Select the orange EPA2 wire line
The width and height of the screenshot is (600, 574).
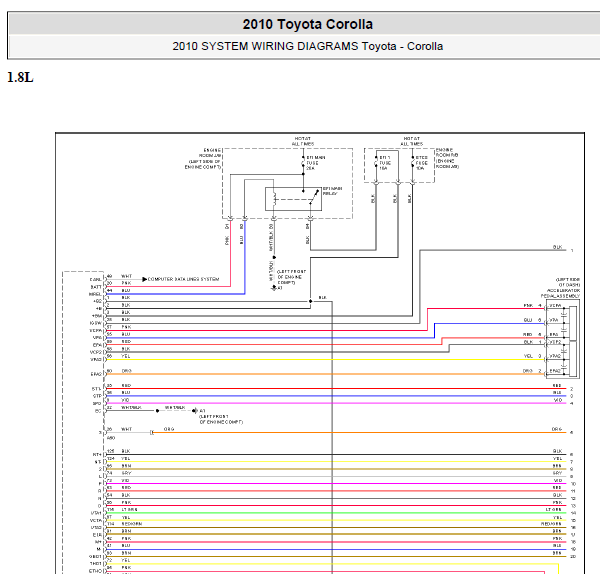click(325, 374)
